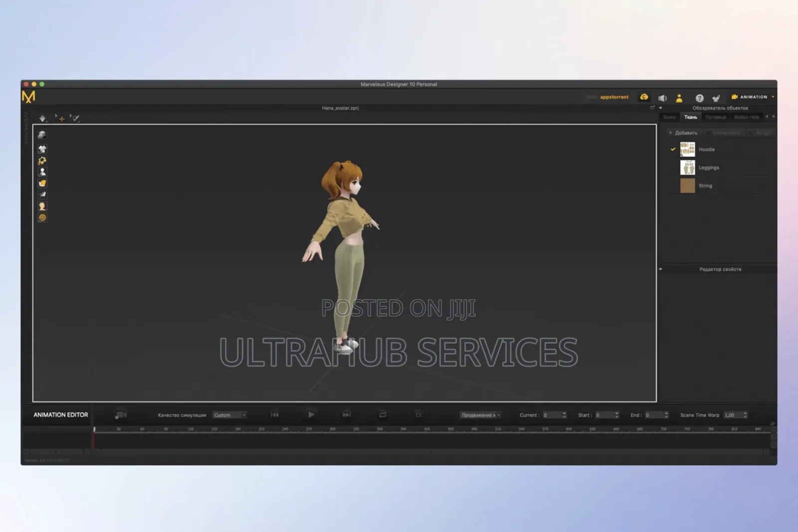Click the Scene Time Warp value field
The image size is (798, 532).
pyautogui.click(x=733, y=415)
